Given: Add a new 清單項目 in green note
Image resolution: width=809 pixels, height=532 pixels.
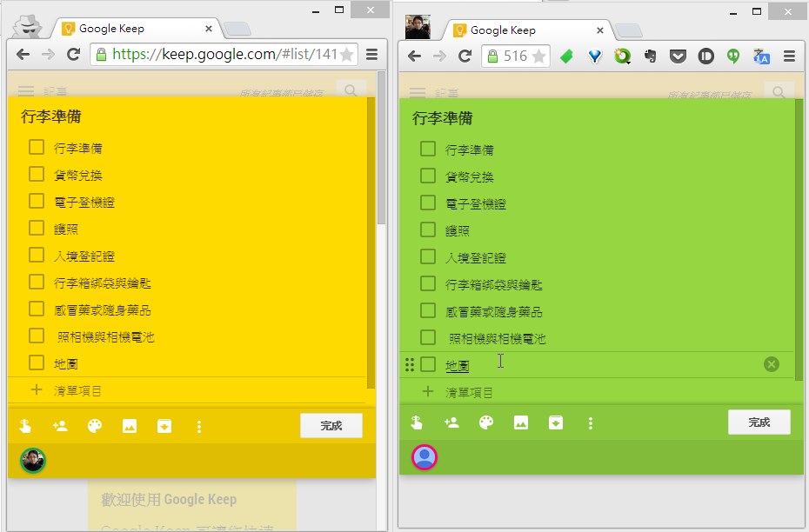Looking at the screenshot, I should [469, 392].
